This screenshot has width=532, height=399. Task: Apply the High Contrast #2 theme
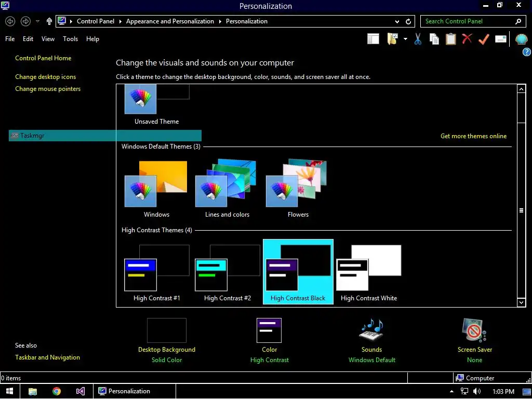[x=228, y=273]
